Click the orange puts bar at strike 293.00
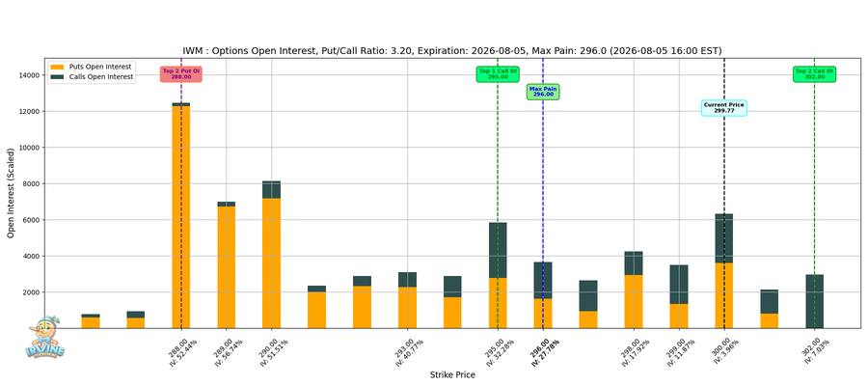 click(407, 308)
